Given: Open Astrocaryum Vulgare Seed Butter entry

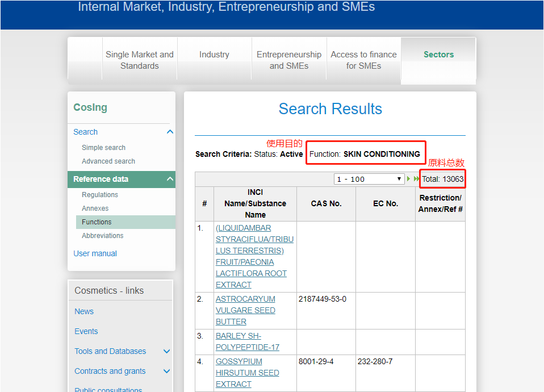Looking at the screenshot, I should pyautogui.click(x=245, y=310).
